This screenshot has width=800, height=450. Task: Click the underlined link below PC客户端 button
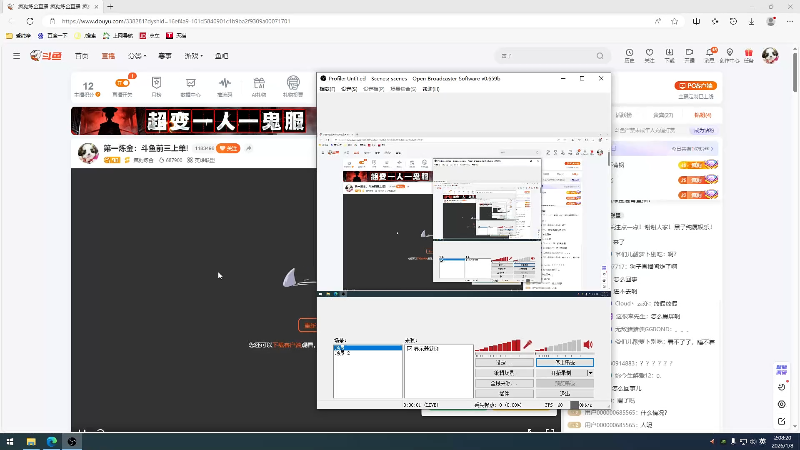click(x=695, y=96)
